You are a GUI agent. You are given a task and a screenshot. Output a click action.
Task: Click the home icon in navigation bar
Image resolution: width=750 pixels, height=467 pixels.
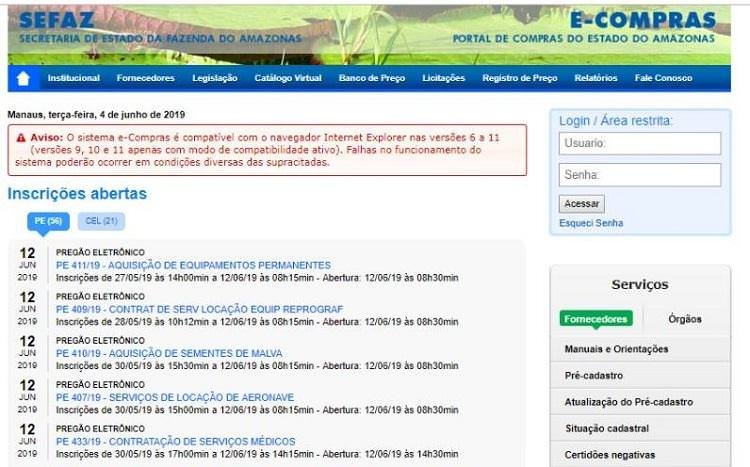pos(23,78)
